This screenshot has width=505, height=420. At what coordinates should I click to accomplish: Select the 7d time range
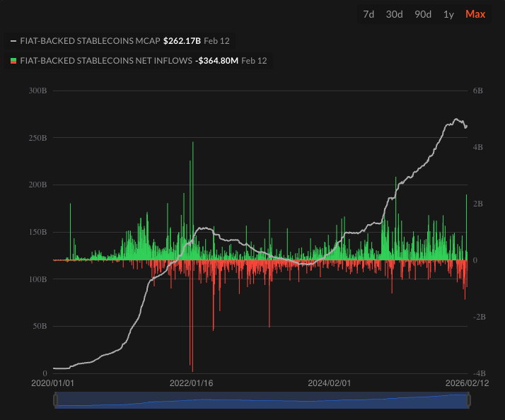click(368, 14)
